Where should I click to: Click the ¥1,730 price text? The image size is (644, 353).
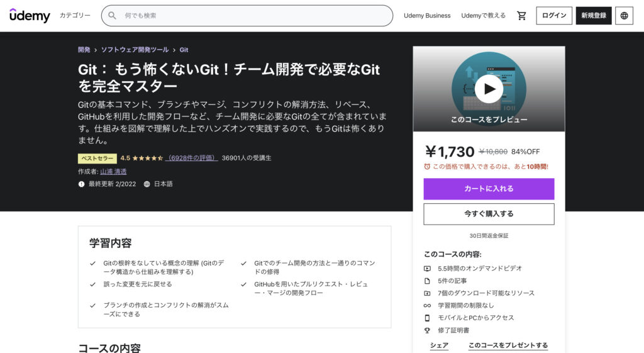pos(450,152)
